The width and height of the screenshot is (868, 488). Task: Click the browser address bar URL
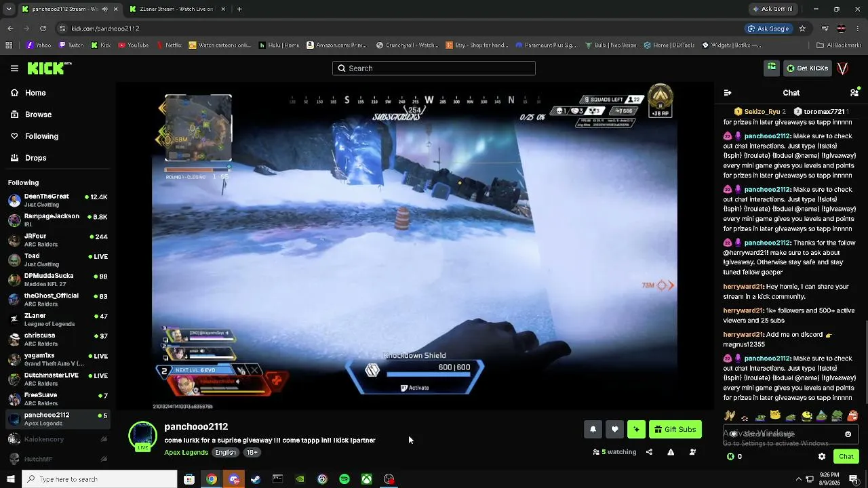105,28
